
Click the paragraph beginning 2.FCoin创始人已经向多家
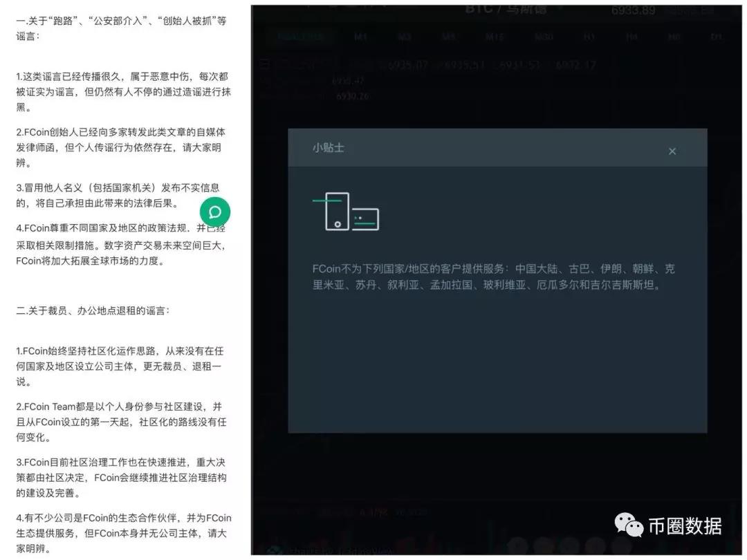point(121,148)
